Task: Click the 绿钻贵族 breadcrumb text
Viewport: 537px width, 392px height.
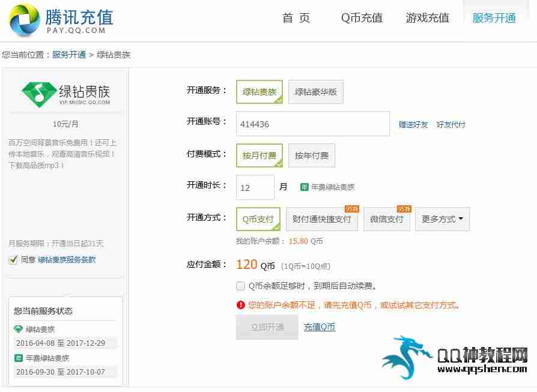Action: 114,55
